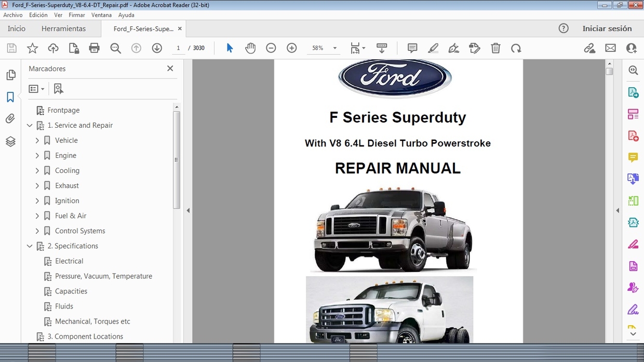This screenshot has height=362, width=644.
Task: Toggle the zoom out control
Action: click(x=271, y=48)
